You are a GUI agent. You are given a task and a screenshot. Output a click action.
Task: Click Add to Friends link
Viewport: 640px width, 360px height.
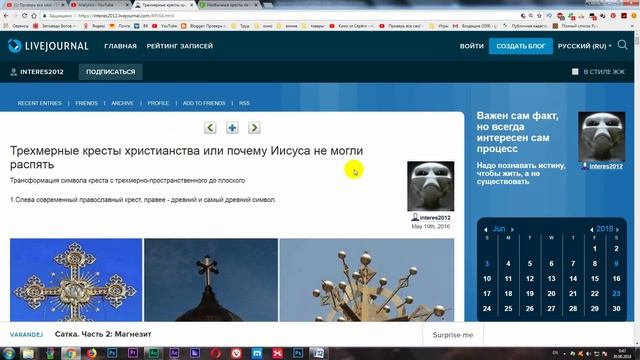tap(204, 103)
